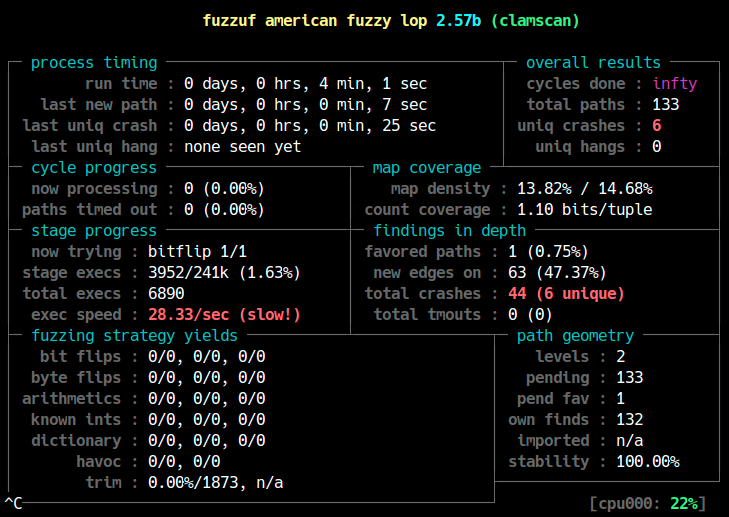
Task: Click the 'process timing' section header
Action: [x=94, y=63]
